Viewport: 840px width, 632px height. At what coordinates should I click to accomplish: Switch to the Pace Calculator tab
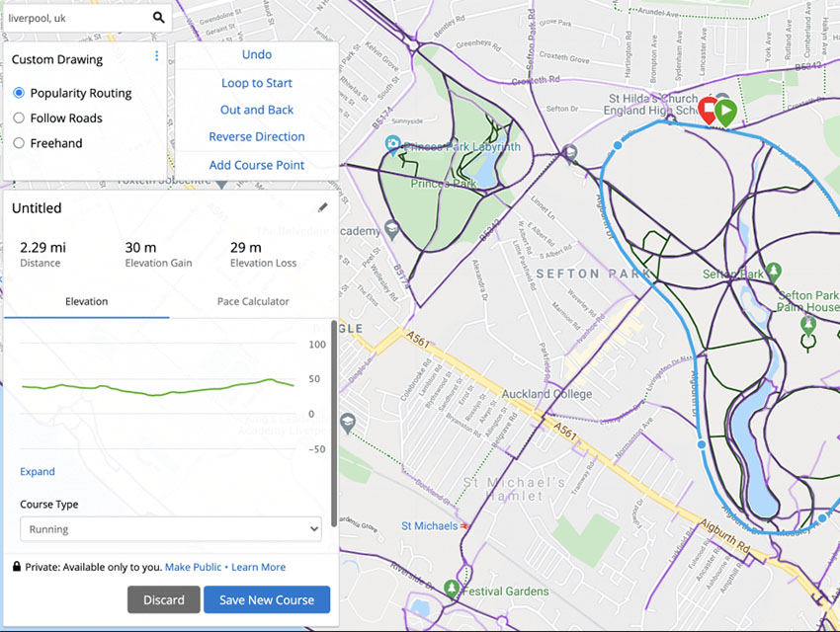pos(255,301)
